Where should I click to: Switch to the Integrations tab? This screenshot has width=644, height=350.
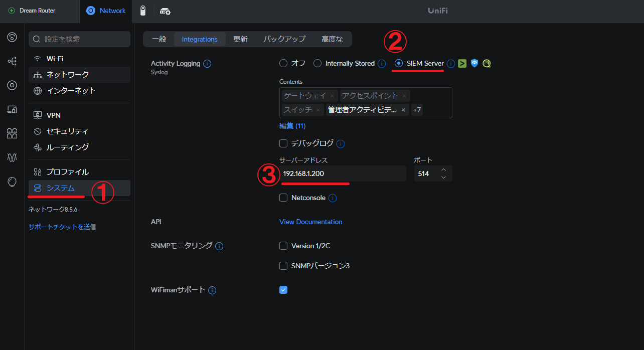coord(200,39)
